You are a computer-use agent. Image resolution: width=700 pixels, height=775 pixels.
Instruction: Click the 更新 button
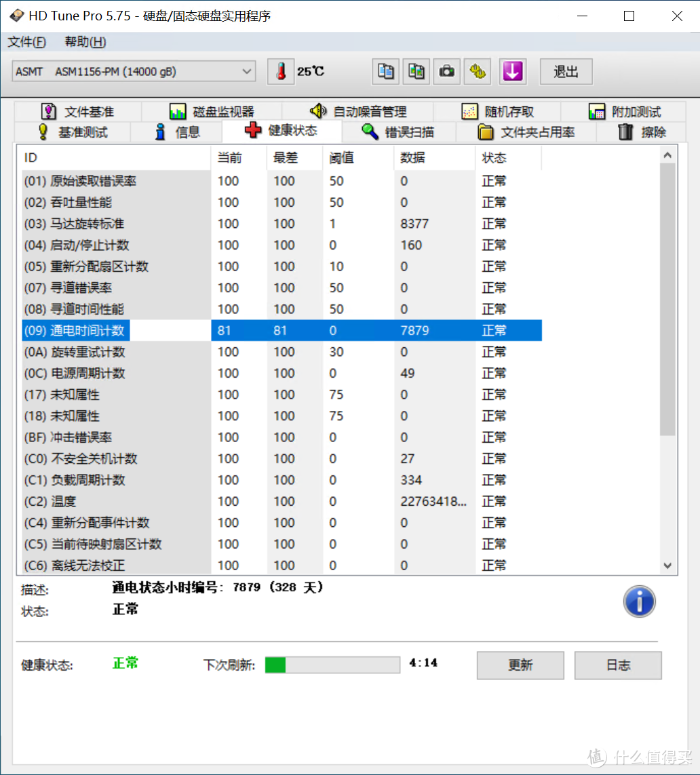tap(520, 665)
